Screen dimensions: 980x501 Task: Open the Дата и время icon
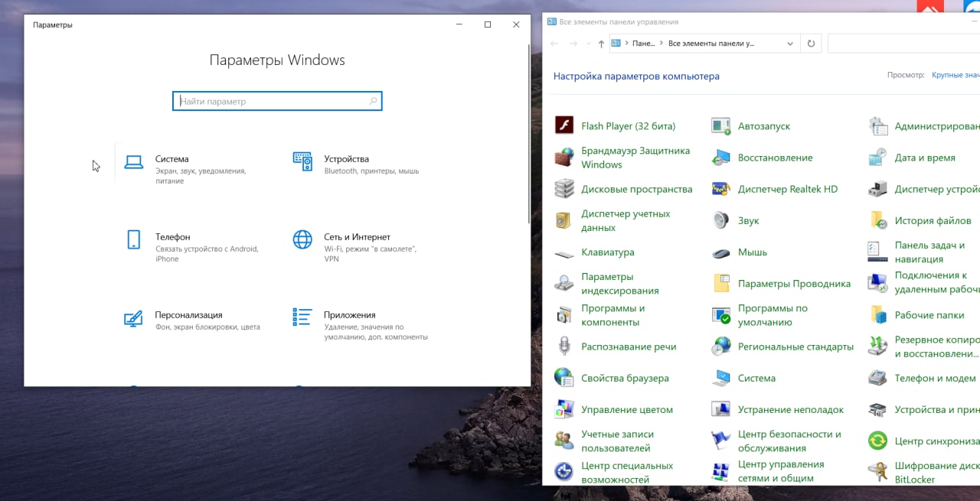(x=877, y=158)
